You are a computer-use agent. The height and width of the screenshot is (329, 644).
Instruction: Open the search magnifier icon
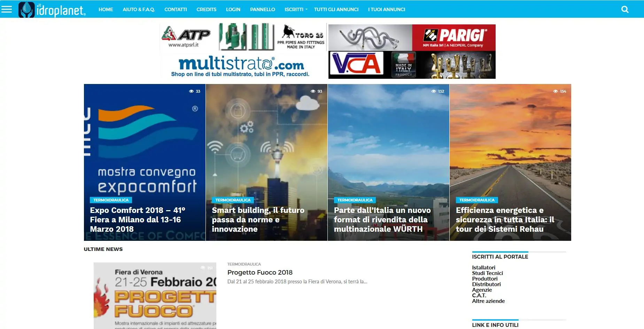click(x=625, y=9)
